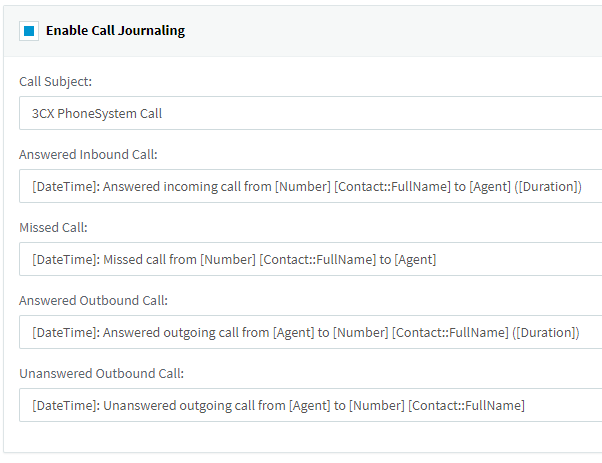Click the 3CX PhoneSystem Call subject text
This screenshot has width=602, height=463.
97,113
